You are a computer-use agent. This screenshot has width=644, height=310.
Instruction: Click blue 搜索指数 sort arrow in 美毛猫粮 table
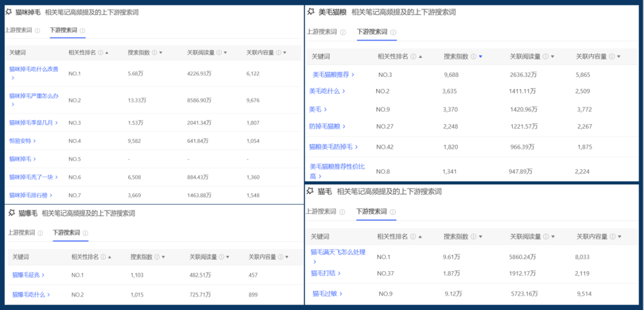pyautogui.click(x=480, y=57)
